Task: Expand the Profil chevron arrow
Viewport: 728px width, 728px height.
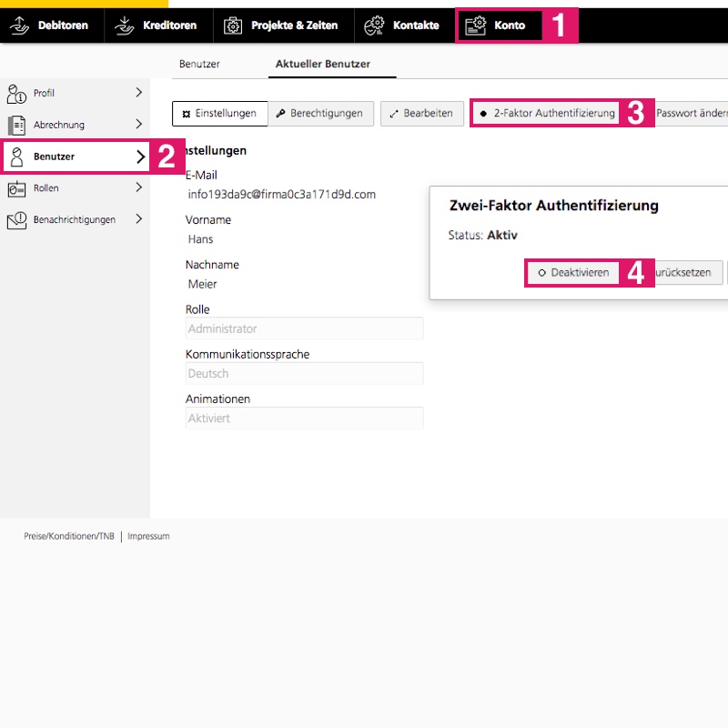Action: point(139,93)
